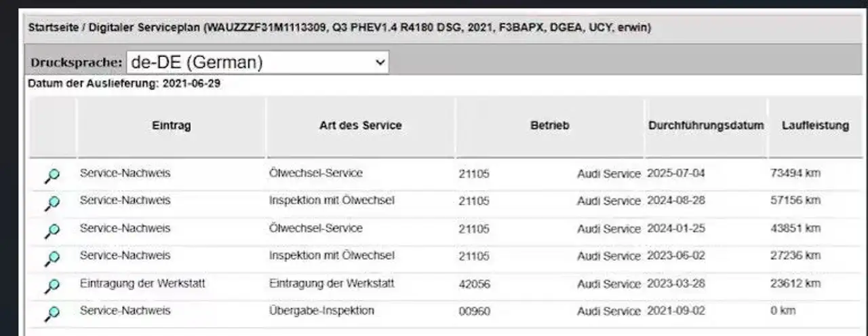This screenshot has height=336, width=868.
Task: Click magnifier for the 2024-08-28 inspection entry
Action: point(52,203)
